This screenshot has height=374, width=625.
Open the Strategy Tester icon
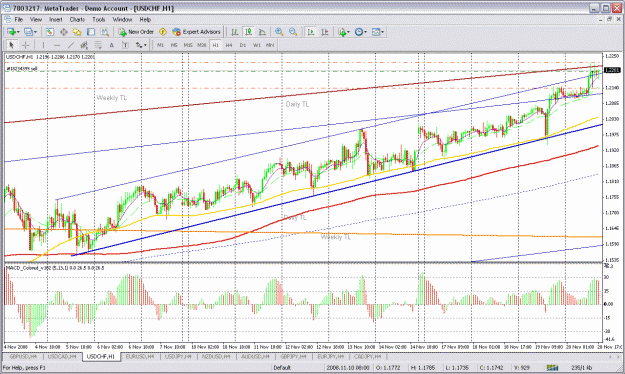click(104, 32)
